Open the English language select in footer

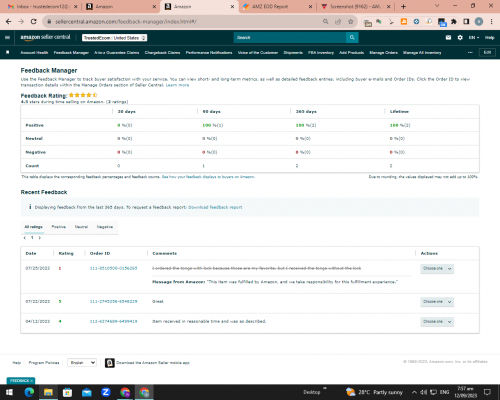tap(82, 363)
